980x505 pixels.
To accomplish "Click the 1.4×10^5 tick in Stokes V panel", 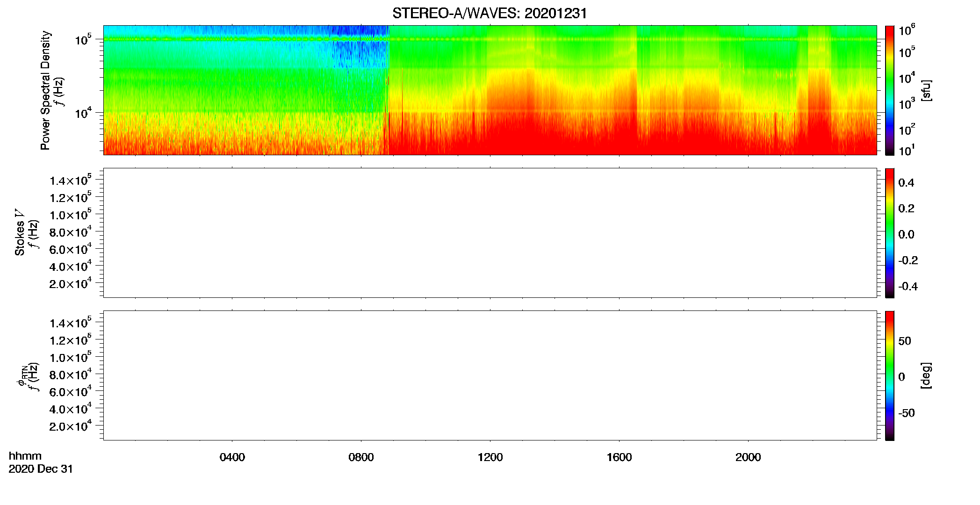I will 71,180.
